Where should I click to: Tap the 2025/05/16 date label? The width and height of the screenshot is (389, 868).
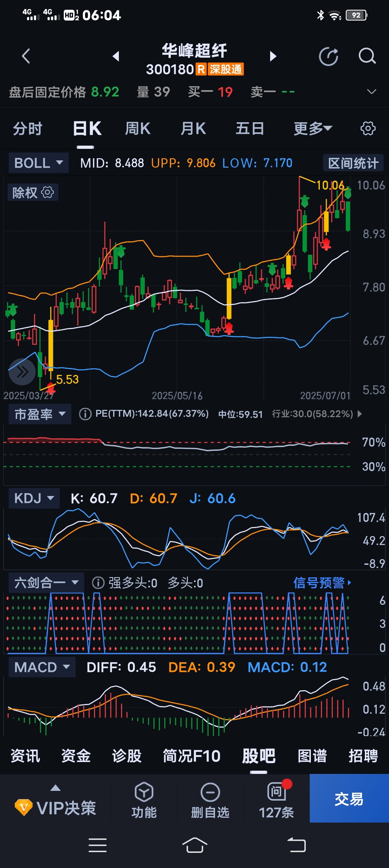(177, 396)
